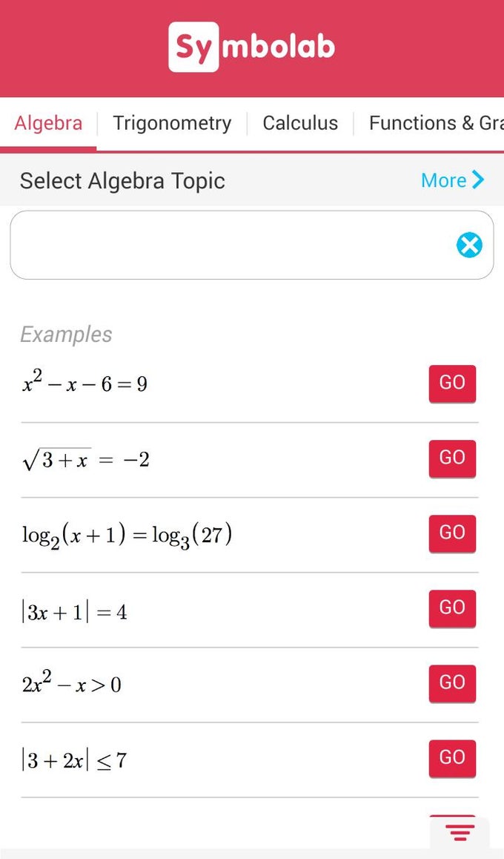Switch to the Algebra tab
The image size is (504, 859).
[x=48, y=123]
